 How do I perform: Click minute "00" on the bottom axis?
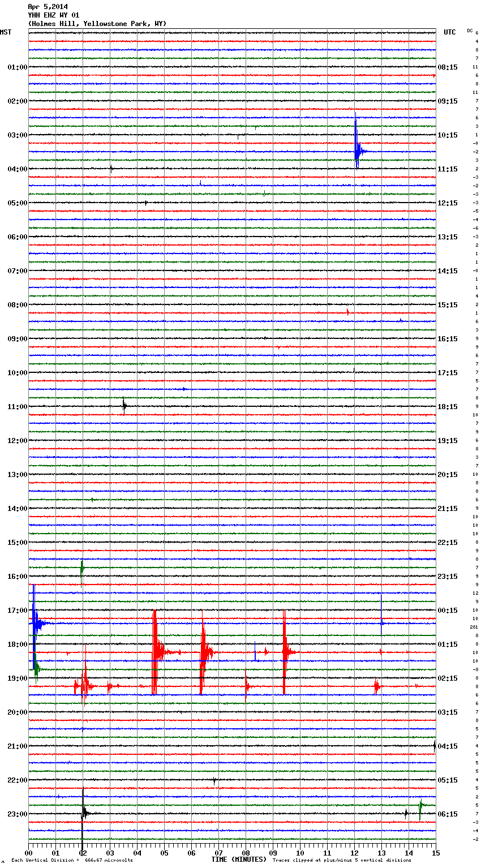tap(28, 853)
